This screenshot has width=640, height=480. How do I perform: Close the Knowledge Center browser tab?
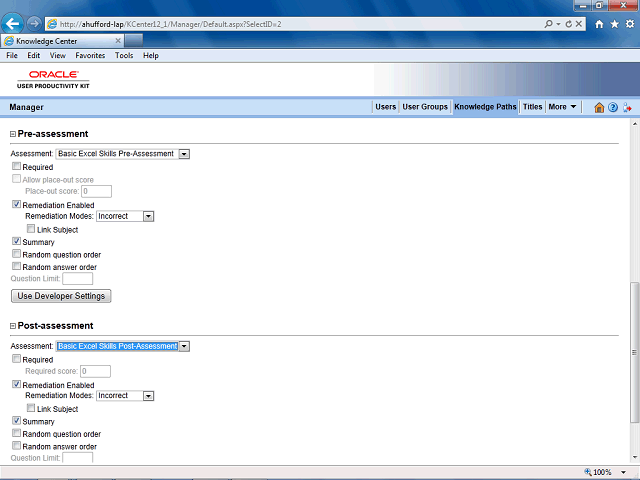tap(118, 41)
